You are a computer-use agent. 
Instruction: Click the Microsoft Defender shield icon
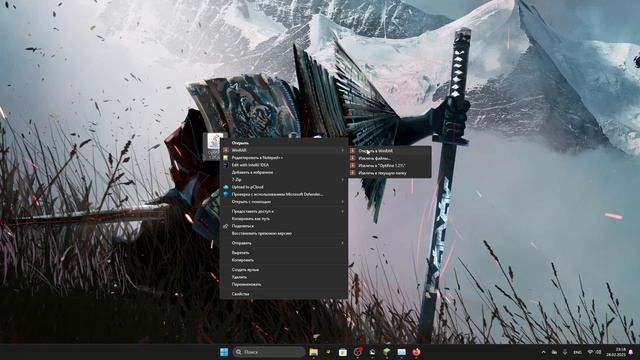click(x=226, y=194)
